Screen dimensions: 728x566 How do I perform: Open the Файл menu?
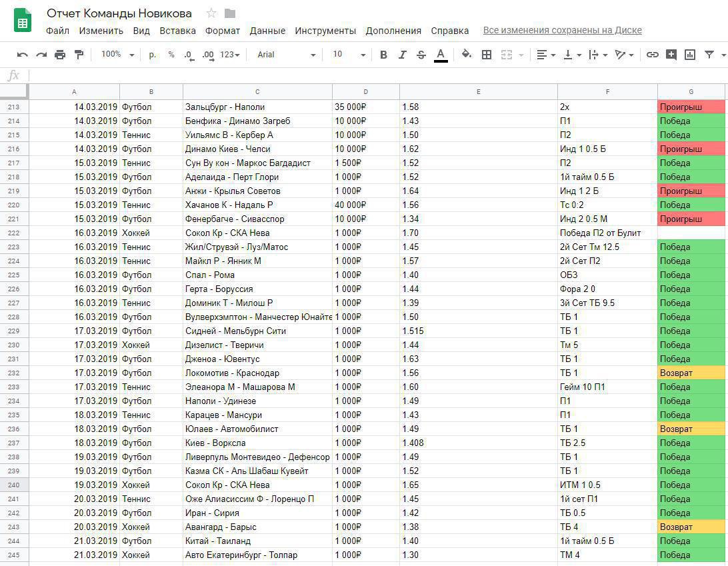tap(57, 31)
